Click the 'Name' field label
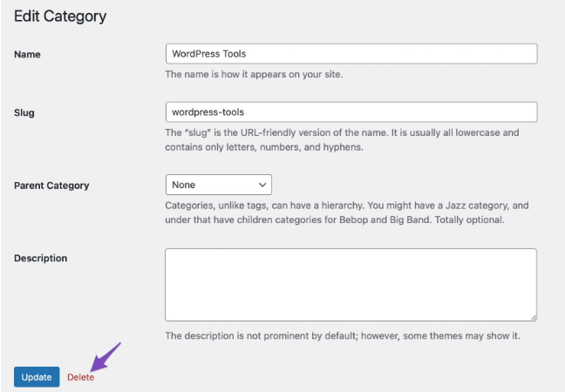The image size is (565, 392). (27, 55)
